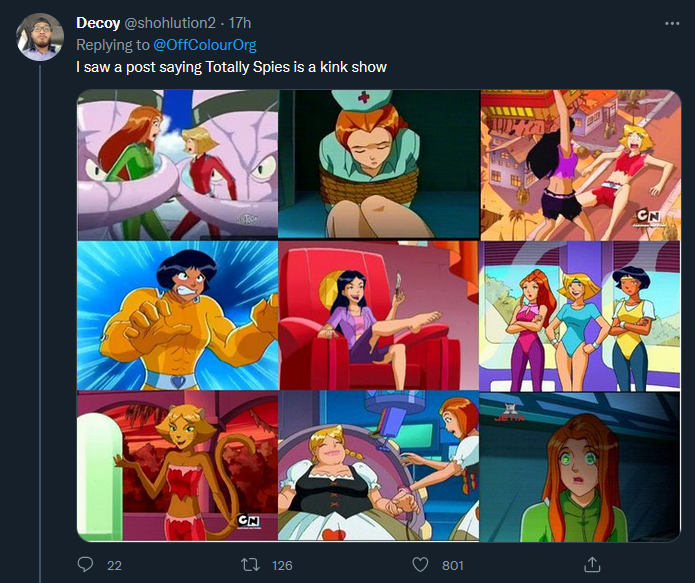Click the Decoy display name

98,23
